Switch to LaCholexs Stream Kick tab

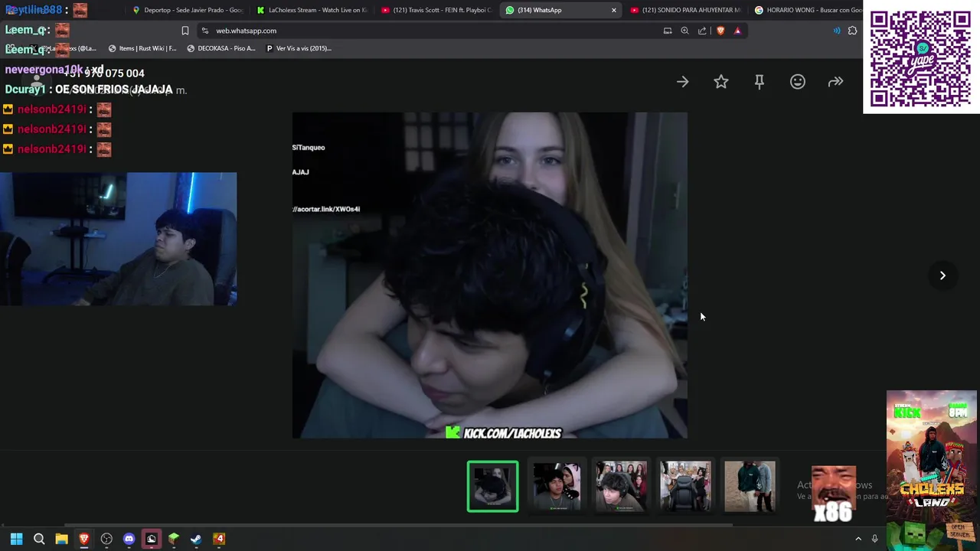tap(312, 10)
